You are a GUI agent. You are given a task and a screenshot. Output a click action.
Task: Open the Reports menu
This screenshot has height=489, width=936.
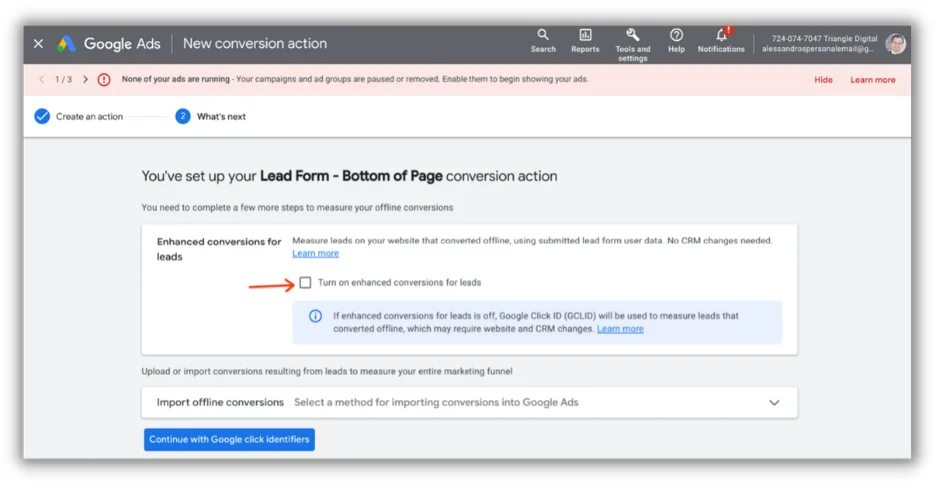pyautogui.click(x=585, y=41)
